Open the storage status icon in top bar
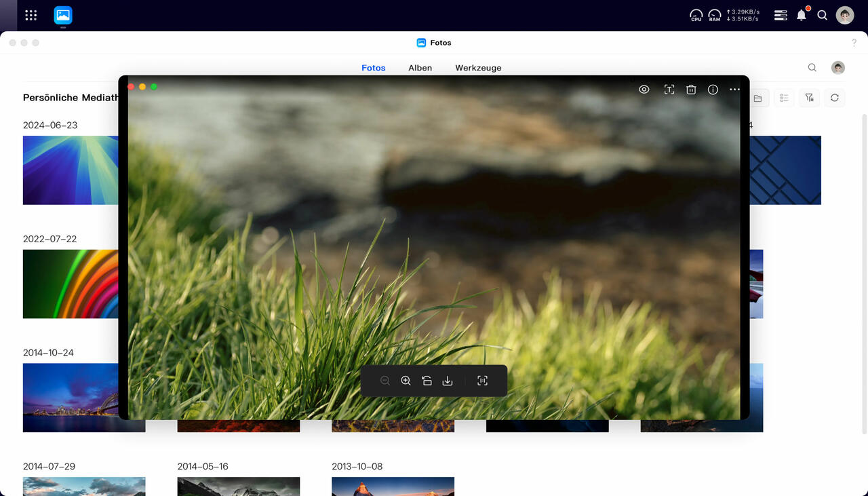Image resolution: width=868 pixels, height=496 pixels. click(781, 15)
